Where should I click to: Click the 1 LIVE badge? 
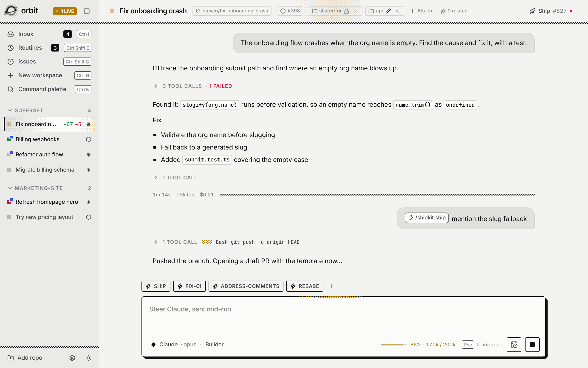click(x=65, y=11)
